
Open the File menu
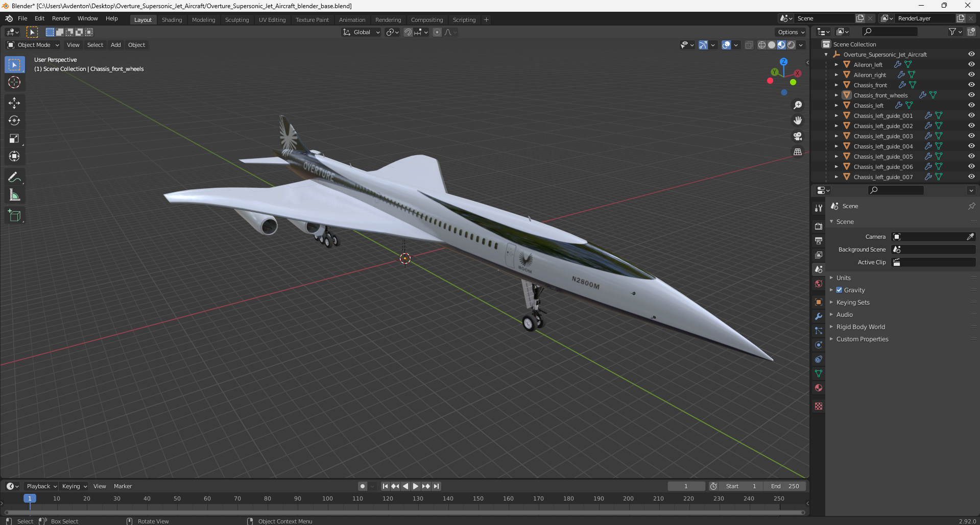22,18
